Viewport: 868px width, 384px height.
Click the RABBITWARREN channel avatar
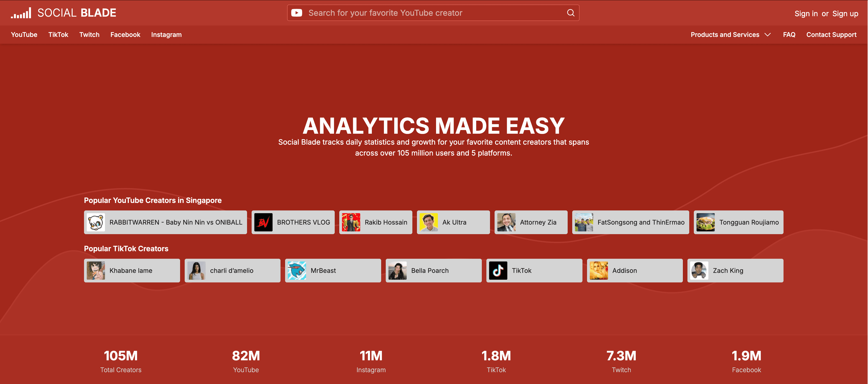(x=96, y=222)
